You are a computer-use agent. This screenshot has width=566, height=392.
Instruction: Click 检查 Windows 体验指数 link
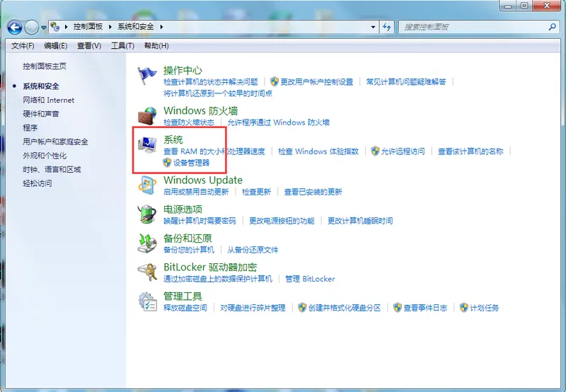(318, 151)
